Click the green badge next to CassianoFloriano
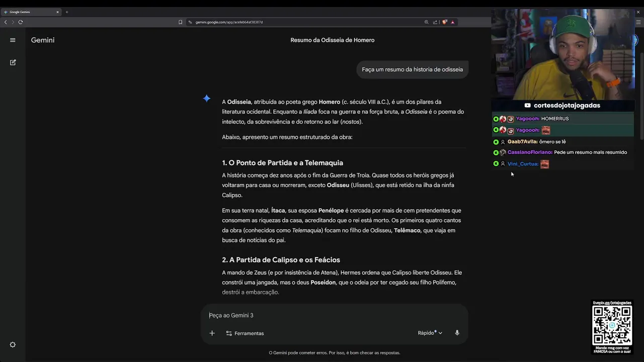This screenshot has height=362, width=644. click(x=496, y=152)
